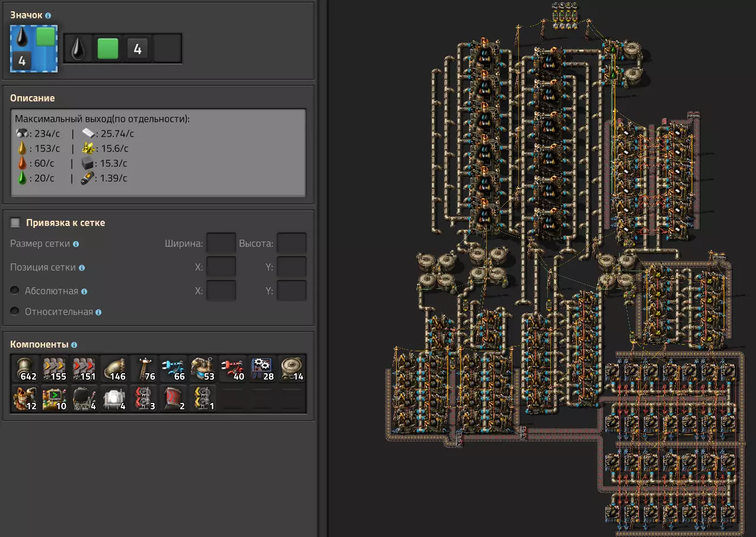Image resolution: width=756 pixels, height=537 pixels.
Task: Select the oil refinery component (12)
Action: [x=25, y=399]
